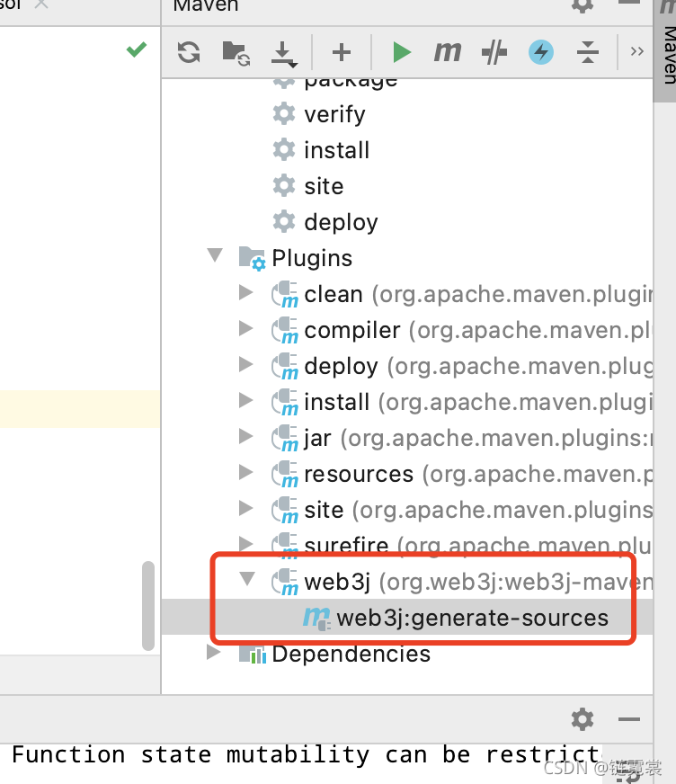This screenshot has height=784, width=676.
Task: Click the Dependencies chart icon
Action: coord(253,655)
